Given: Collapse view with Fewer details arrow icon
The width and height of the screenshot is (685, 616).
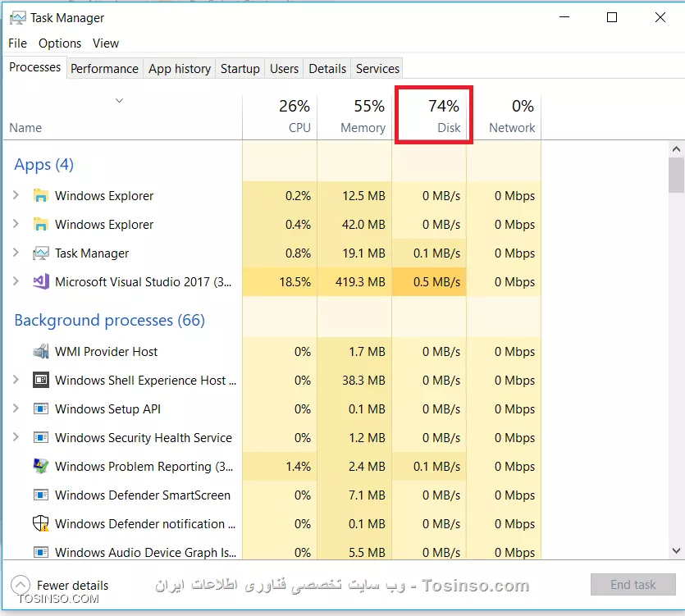Looking at the screenshot, I should tap(21, 585).
